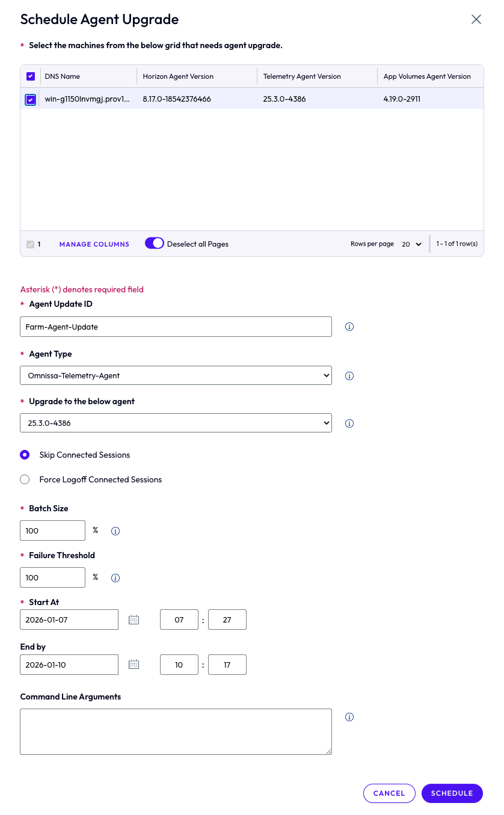Viewport: 504px width, 815px height.
Task: Click the Failure Threshold percentage field
Action: tap(53, 577)
